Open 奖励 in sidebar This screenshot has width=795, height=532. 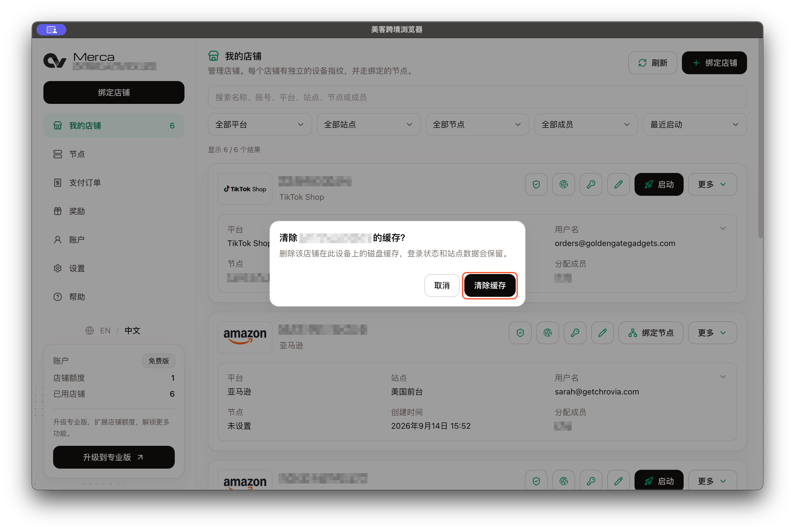tap(114, 211)
